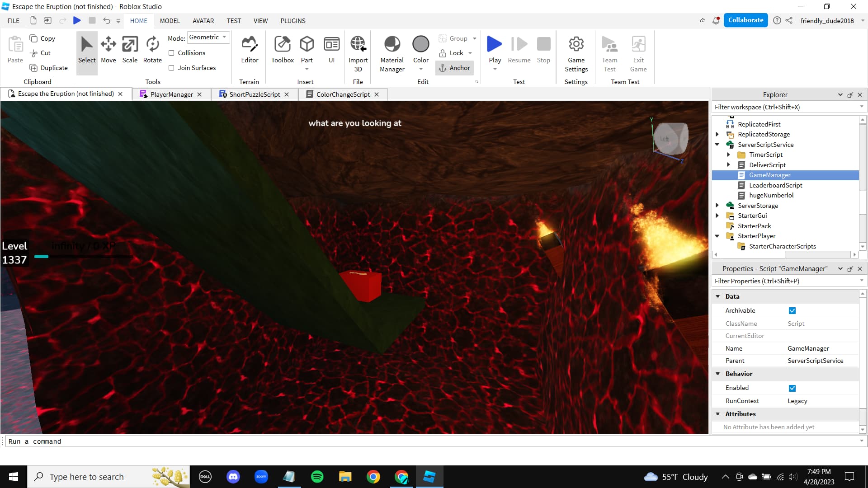868x488 pixels.
Task: Expand the TimerScript folder
Action: (729, 155)
